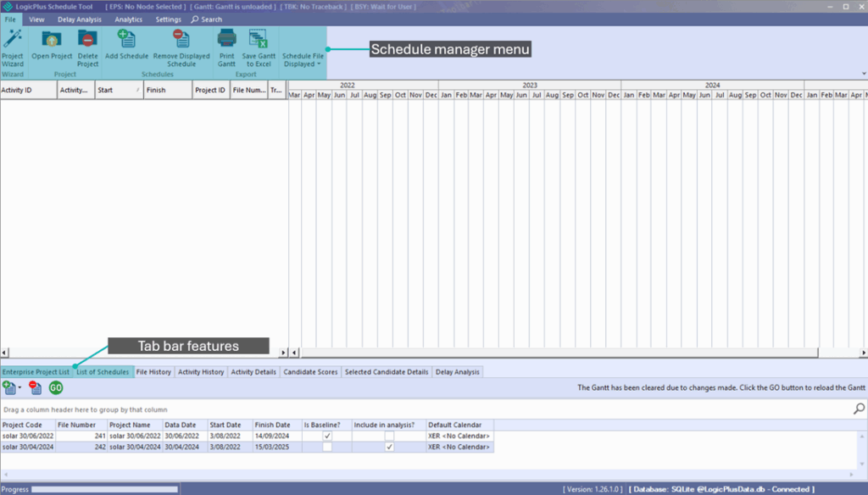Uncheck Include in analysis for solar 30/04/2024
868x495 pixels.
point(389,447)
